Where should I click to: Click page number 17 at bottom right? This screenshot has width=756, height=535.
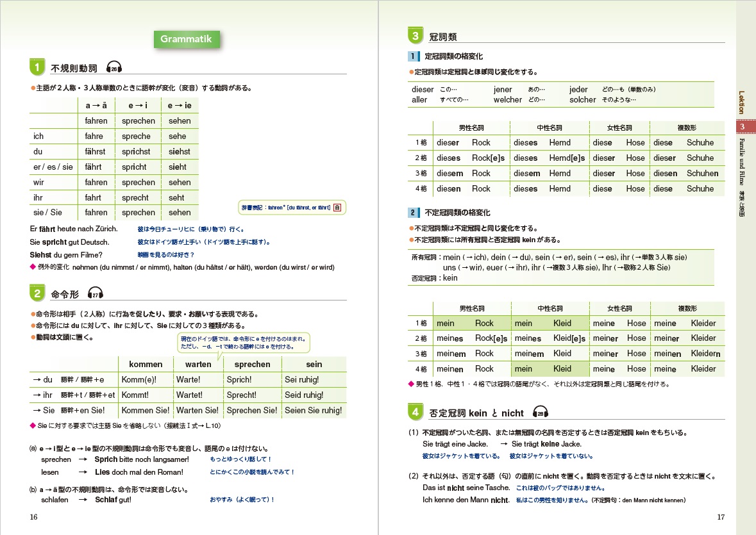721,517
